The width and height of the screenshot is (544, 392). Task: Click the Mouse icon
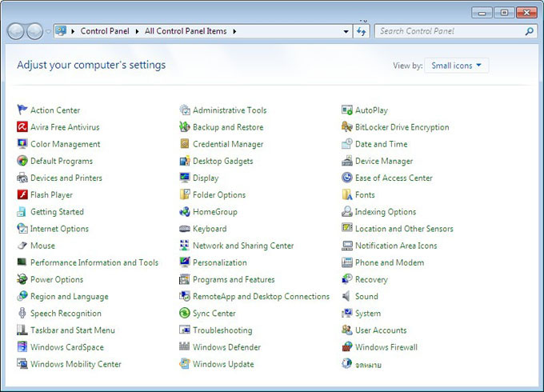[x=22, y=246]
